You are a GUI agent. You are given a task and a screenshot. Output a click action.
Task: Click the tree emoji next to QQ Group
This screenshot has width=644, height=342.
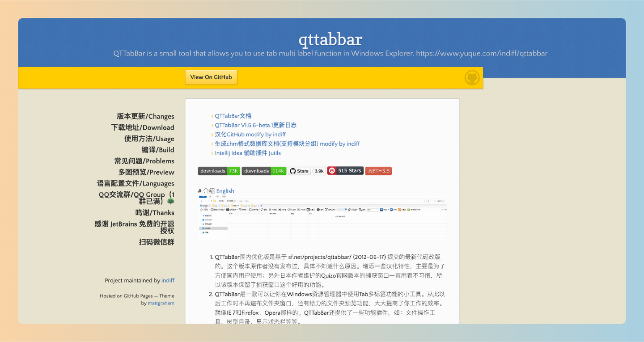tap(170, 201)
